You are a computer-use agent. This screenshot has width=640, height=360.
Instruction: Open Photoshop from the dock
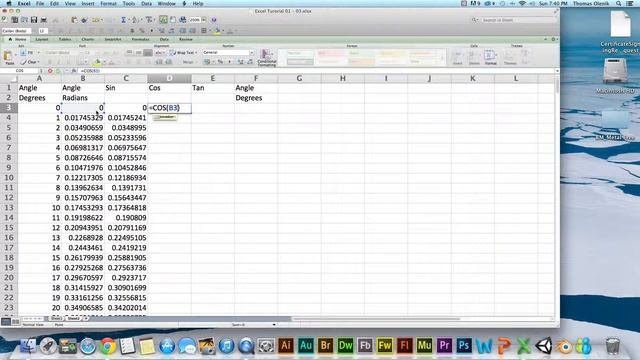pos(464,346)
